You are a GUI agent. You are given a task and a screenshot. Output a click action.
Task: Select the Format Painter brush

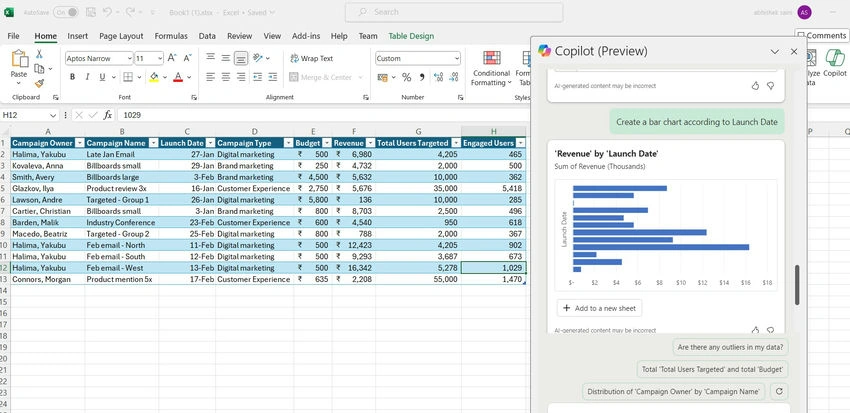pos(39,83)
